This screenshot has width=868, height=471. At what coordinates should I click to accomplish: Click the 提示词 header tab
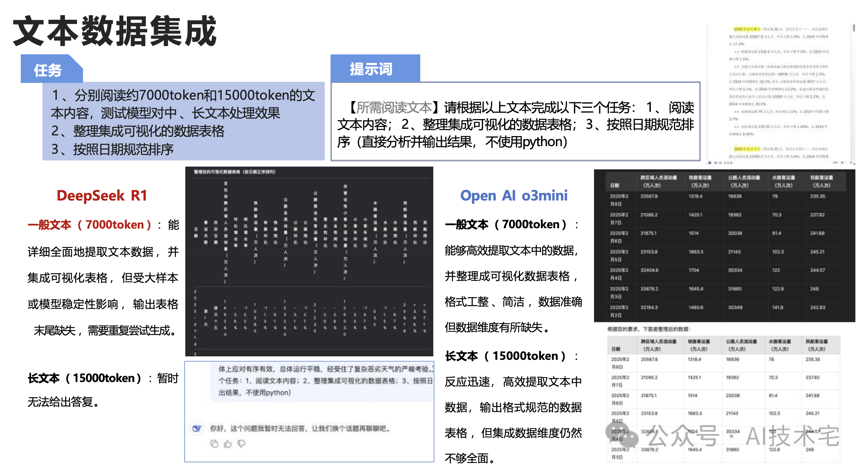(x=375, y=68)
